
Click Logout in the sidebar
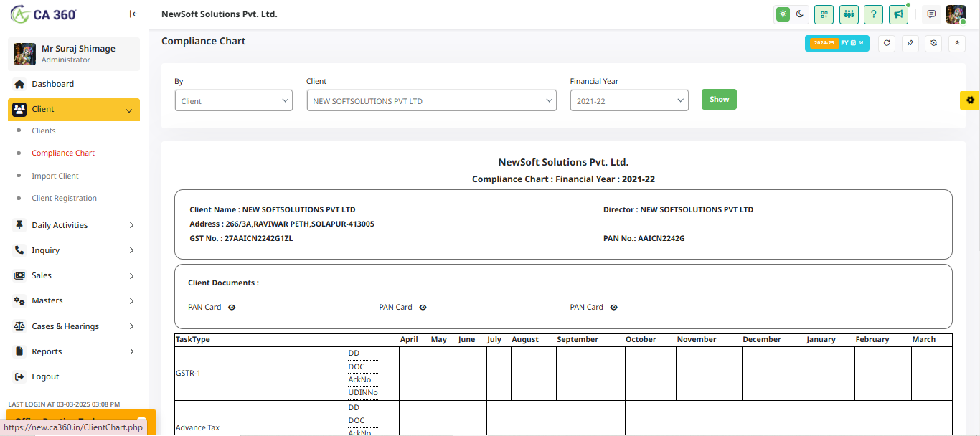click(74, 376)
